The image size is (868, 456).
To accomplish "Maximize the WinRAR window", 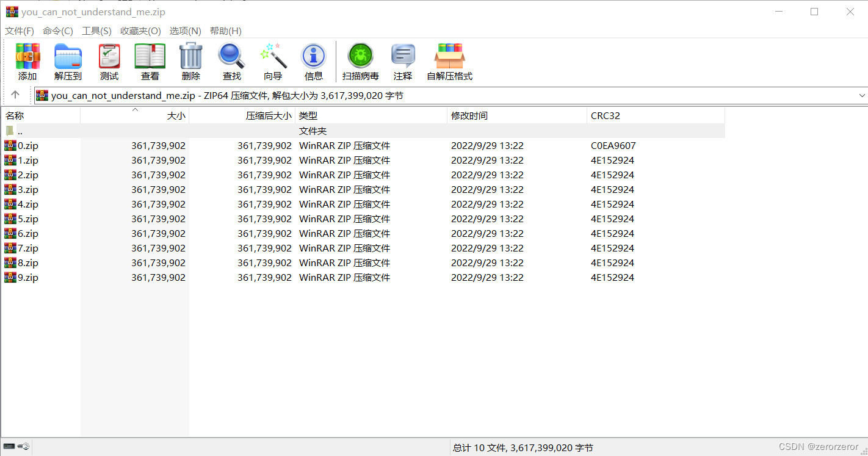I will coord(814,12).
